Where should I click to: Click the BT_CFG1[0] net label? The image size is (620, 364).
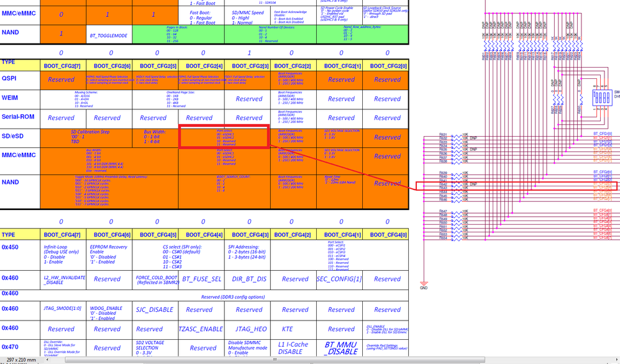click(603, 134)
